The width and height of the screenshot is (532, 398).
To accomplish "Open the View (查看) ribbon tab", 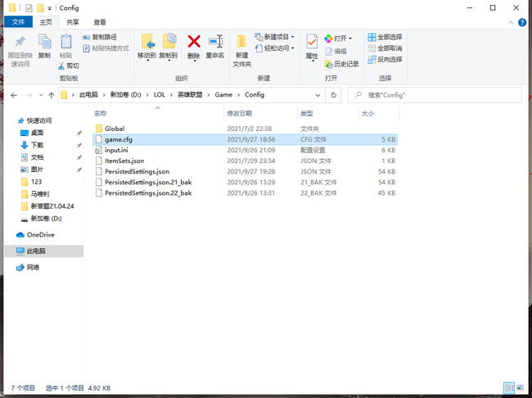I will coord(99,22).
